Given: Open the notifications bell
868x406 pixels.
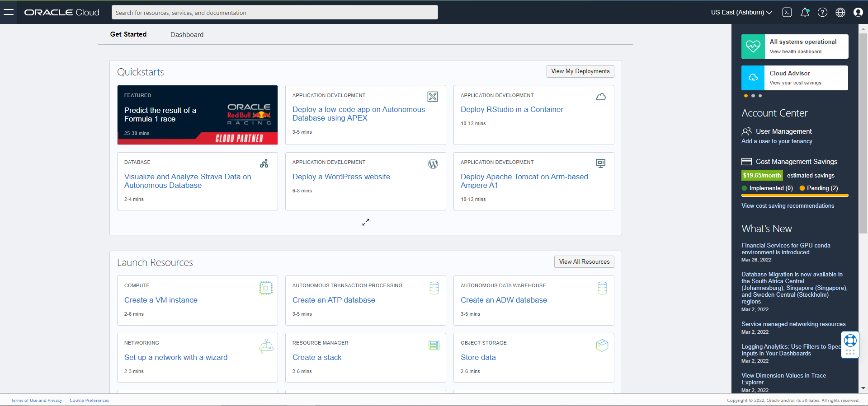Looking at the screenshot, I should (x=805, y=12).
